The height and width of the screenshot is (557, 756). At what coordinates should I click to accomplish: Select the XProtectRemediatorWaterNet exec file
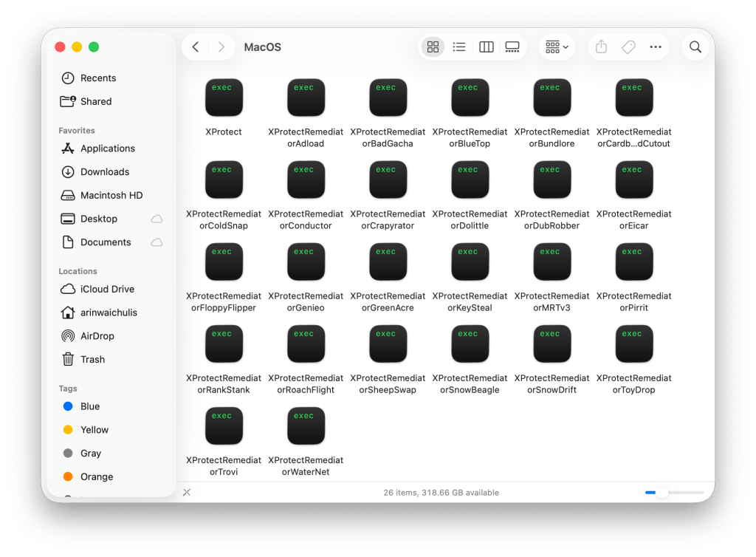point(306,426)
